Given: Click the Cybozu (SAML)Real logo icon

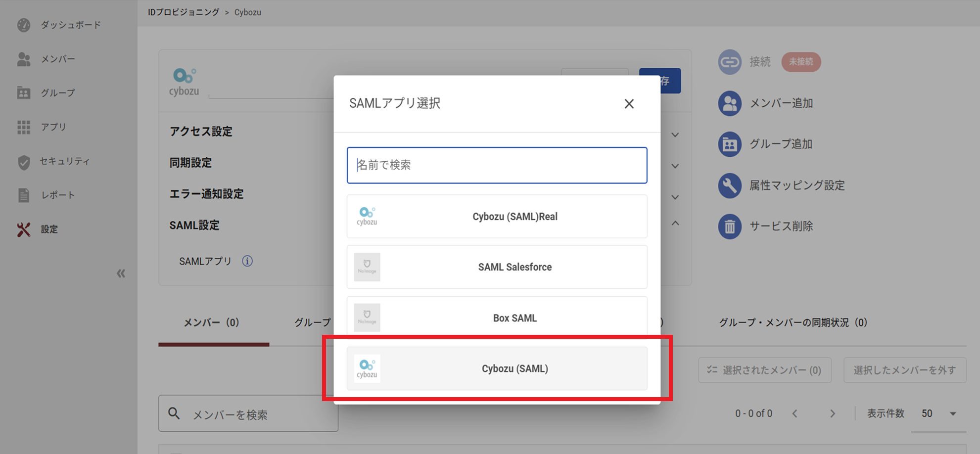Looking at the screenshot, I should (x=367, y=216).
